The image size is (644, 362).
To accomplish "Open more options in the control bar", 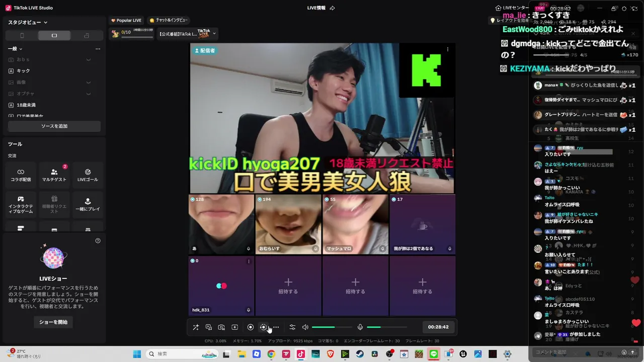I will (x=276, y=327).
